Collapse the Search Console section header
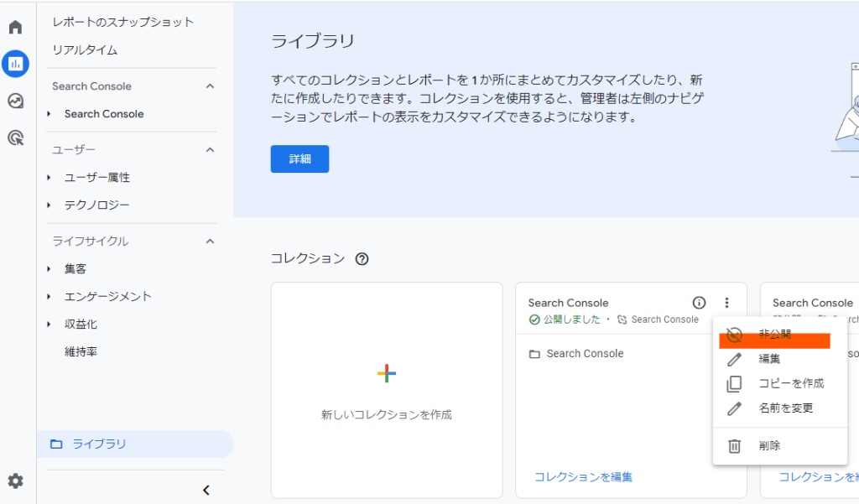This screenshot has height=504, width=859. pos(210,86)
